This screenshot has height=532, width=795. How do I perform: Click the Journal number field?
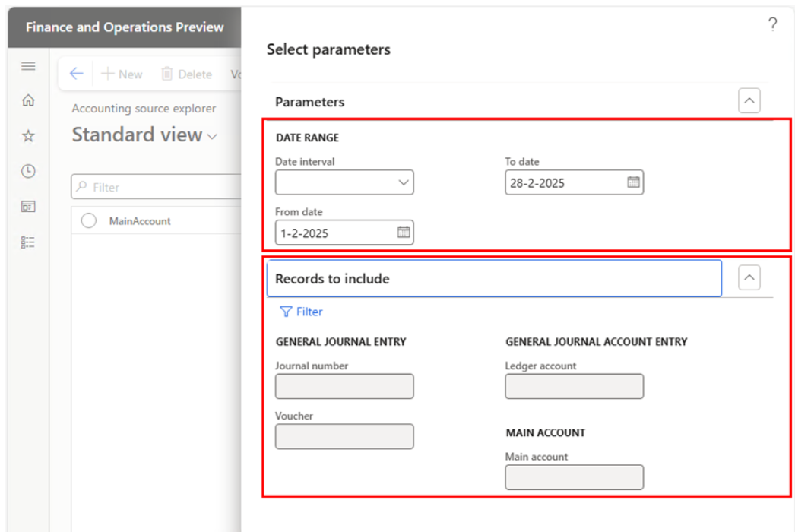[x=344, y=386]
